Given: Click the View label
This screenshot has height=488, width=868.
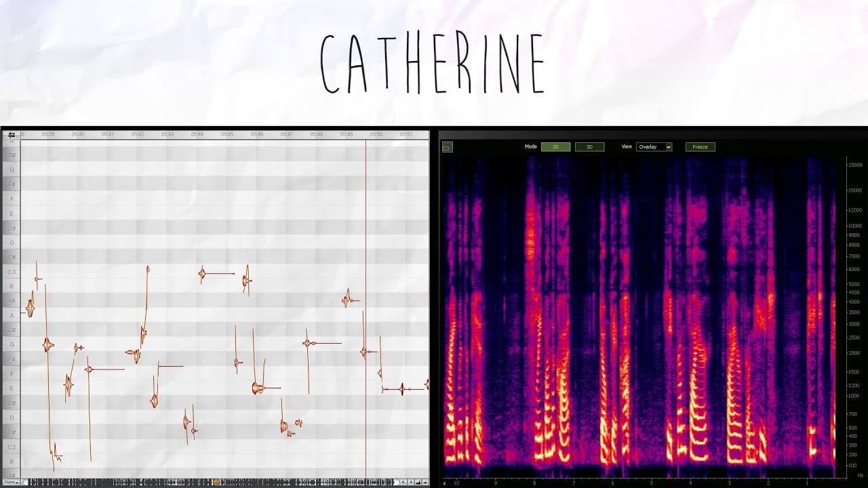Looking at the screenshot, I should pos(627,147).
